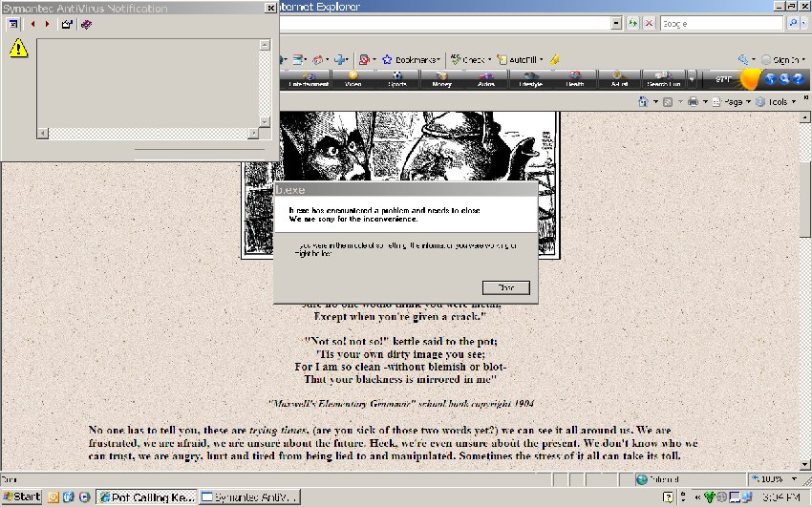Open the Windows Start menu
Screen dimensions: 812x507
coord(22,497)
